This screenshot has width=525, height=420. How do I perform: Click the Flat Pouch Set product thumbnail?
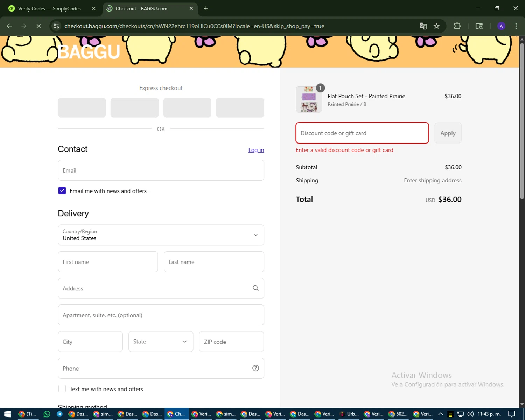point(309,99)
